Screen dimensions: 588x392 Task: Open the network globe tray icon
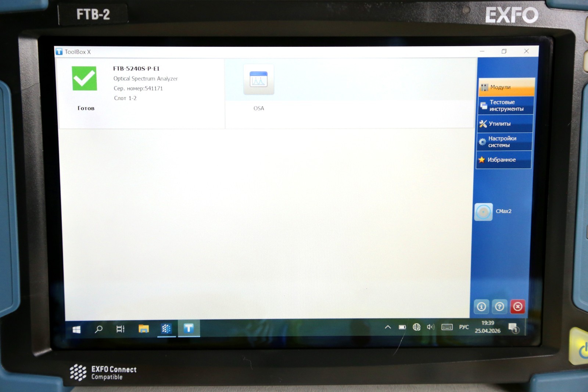(x=416, y=327)
